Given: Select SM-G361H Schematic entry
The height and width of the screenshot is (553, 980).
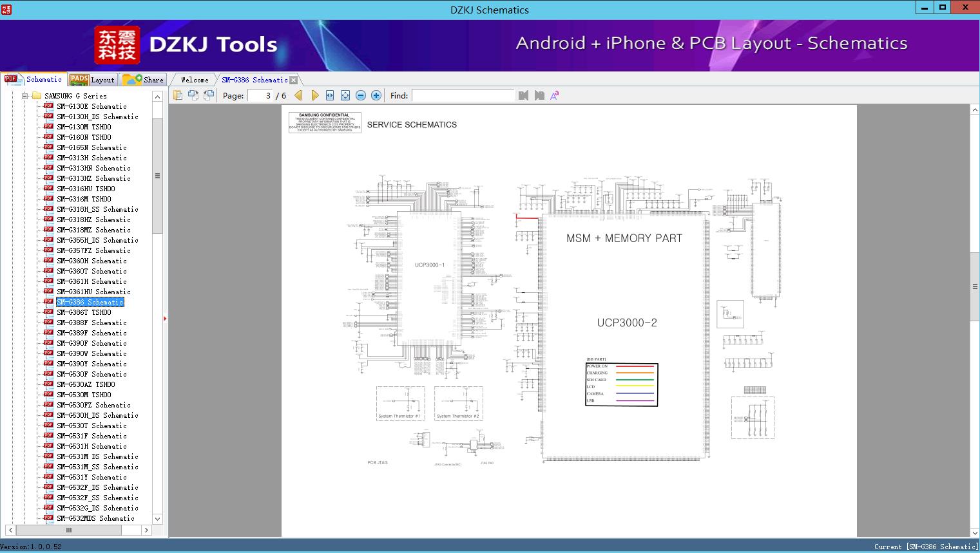Looking at the screenshot, I should click(91, 281).
